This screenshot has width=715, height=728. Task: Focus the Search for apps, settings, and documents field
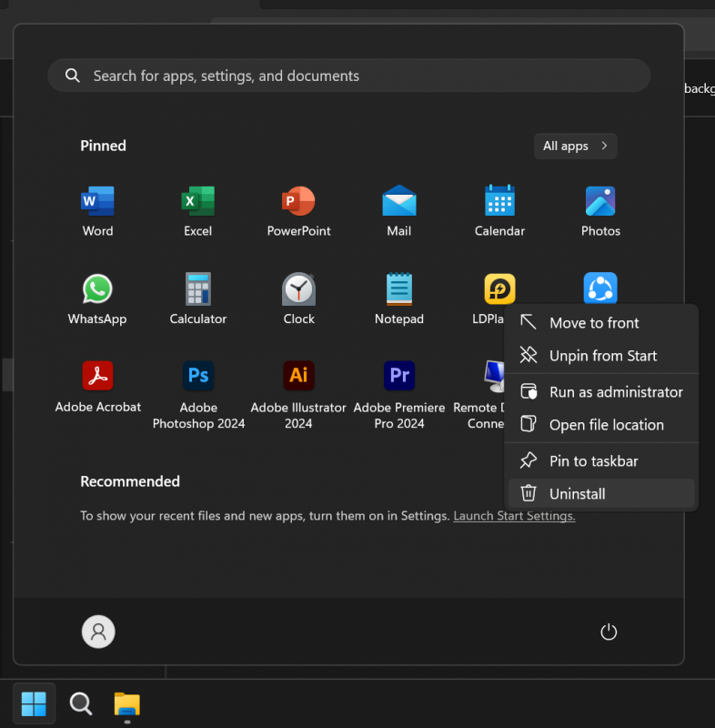click(x=349, y=76)
